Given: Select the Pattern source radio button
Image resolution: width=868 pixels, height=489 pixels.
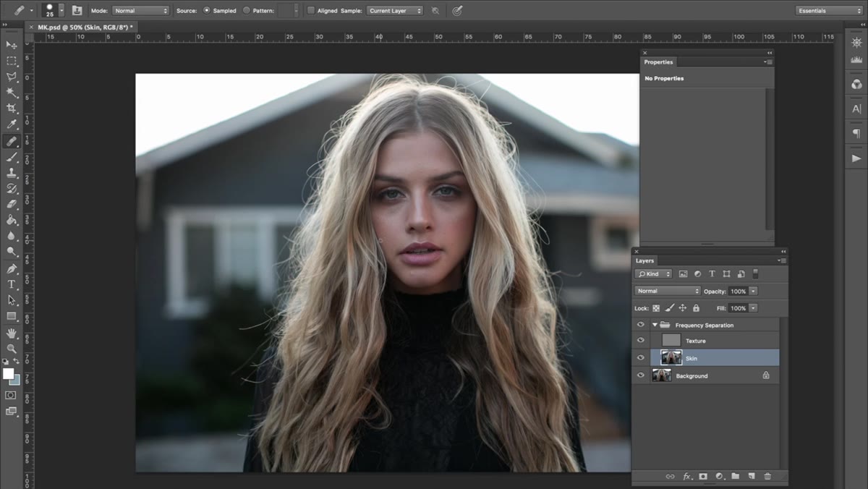Looking at the screenshot, I should pyautogui.click(x=247, y=10).
